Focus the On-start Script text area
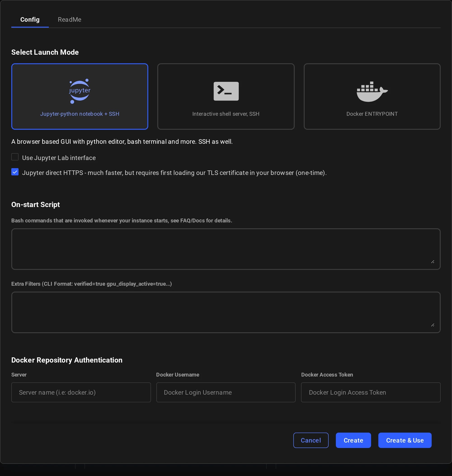Viewport: 452px width, 476px height. tap(226, 249)
